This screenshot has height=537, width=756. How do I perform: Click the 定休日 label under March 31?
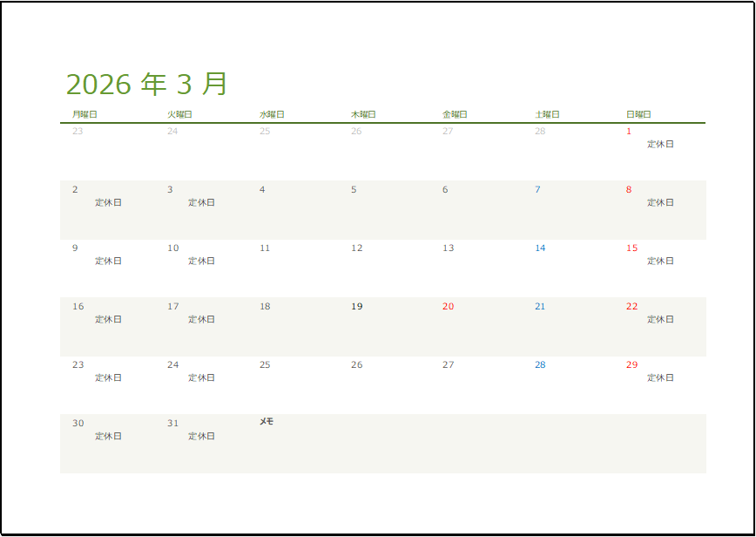point(200,436)
